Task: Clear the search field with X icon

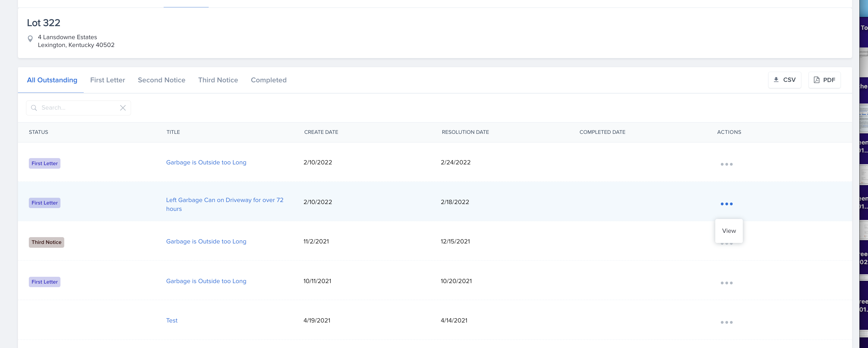Action: 123,108
